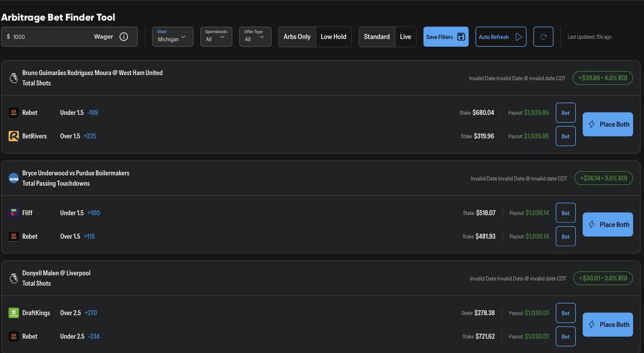Click the $1,030.01 payout on the DraftKings row
Image resolution: width=644 pixels, height=353 pixels.
(x=537, y=313)
